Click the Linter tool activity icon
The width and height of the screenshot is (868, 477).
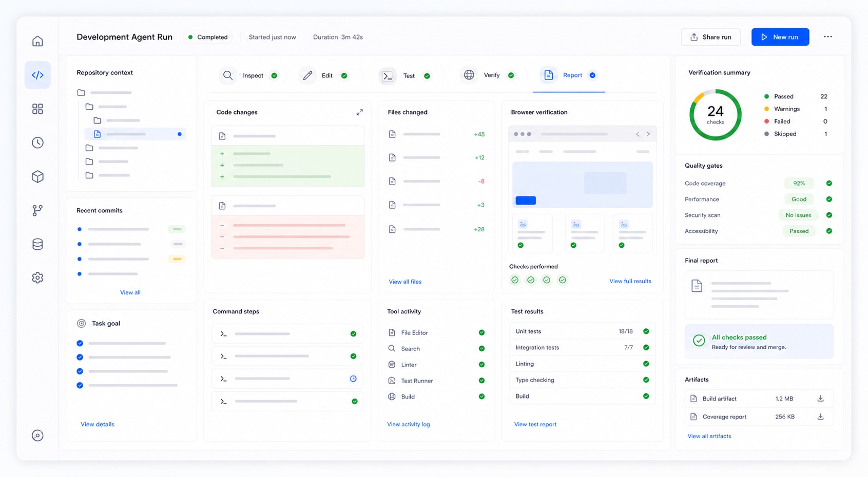392,365
